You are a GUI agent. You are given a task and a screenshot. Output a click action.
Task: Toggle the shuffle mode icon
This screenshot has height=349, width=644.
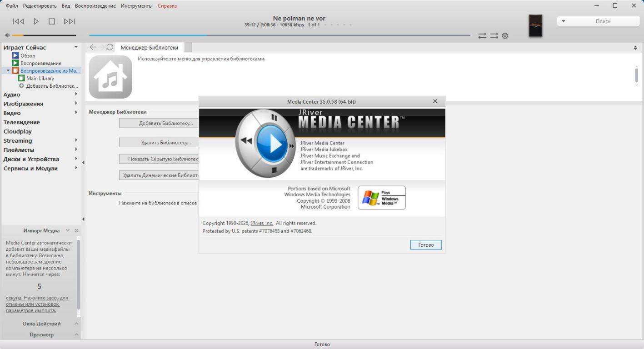[494, 35]
